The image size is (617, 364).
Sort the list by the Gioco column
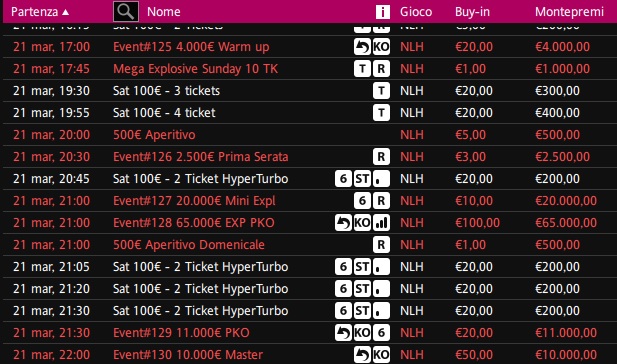(x=416, y=12)
